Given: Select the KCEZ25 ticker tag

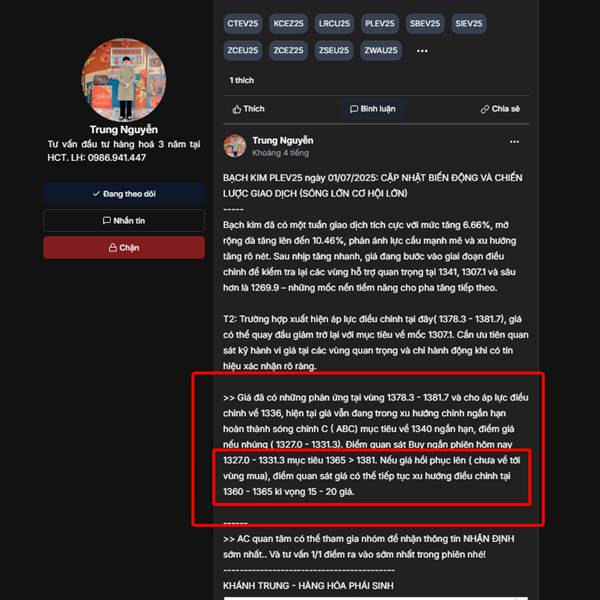Looking at the screenshot, I should (288, 24).
